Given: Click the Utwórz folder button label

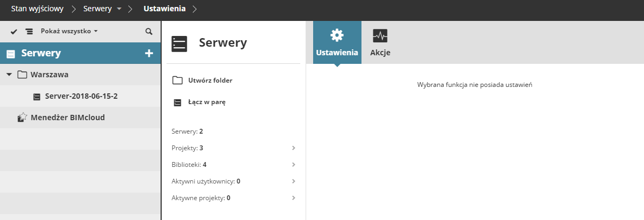Looking at the screenshot, I should (x=210, y=80).
